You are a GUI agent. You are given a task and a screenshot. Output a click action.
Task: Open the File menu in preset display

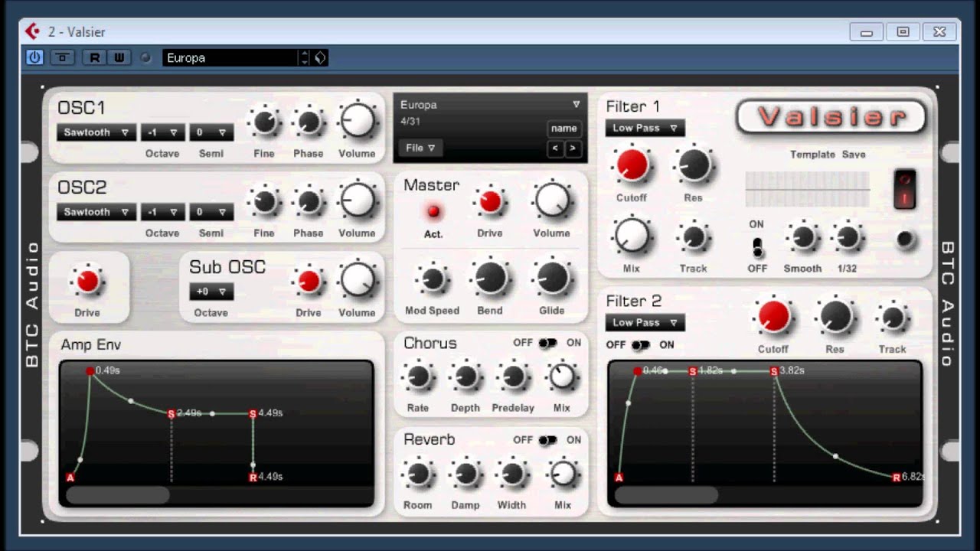[x=420, y=148]
